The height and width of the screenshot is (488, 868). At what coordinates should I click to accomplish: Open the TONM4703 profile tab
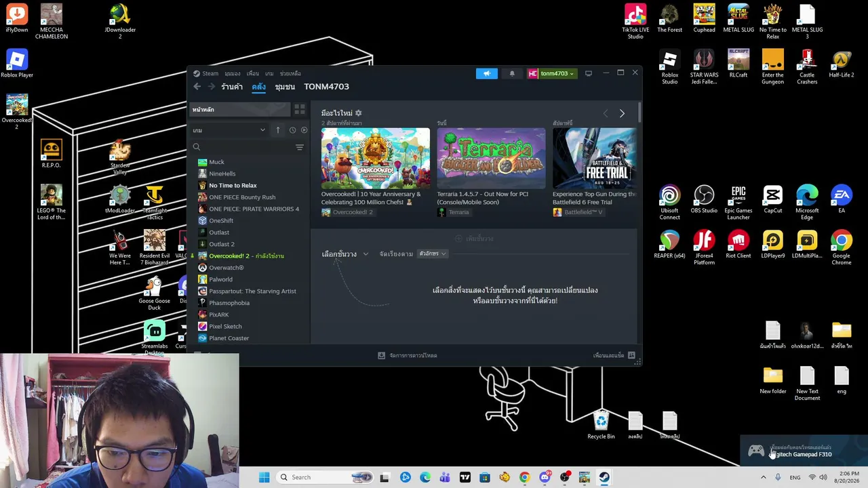click(x=326, y=87)
